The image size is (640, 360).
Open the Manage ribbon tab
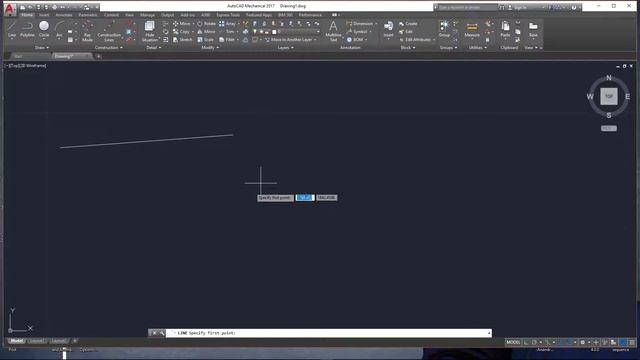[x=147, y=15]
